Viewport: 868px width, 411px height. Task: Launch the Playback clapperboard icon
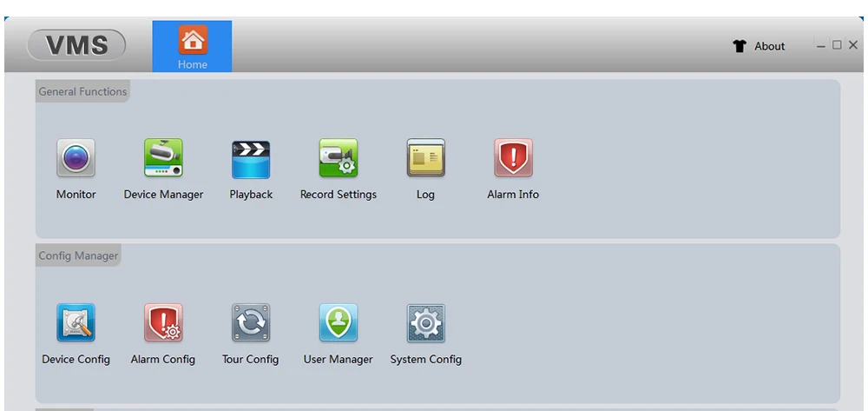251,160
